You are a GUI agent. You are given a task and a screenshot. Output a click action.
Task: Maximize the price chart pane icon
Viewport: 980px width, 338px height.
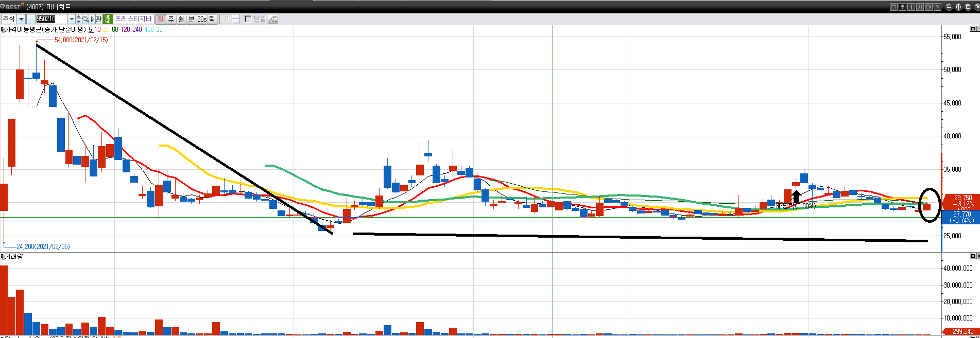pyautogui.click(x=973, y=29)
